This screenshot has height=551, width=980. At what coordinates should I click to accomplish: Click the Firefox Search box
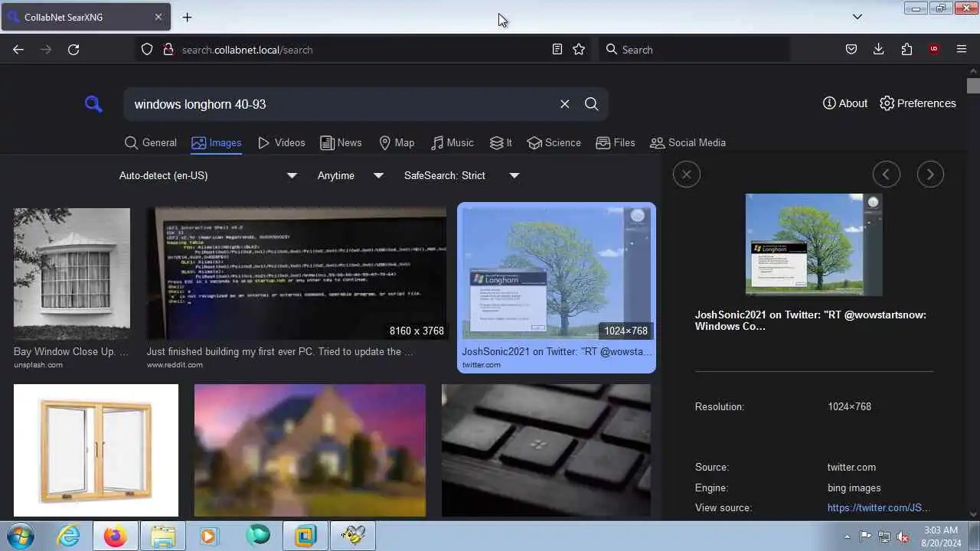[694, 49]
